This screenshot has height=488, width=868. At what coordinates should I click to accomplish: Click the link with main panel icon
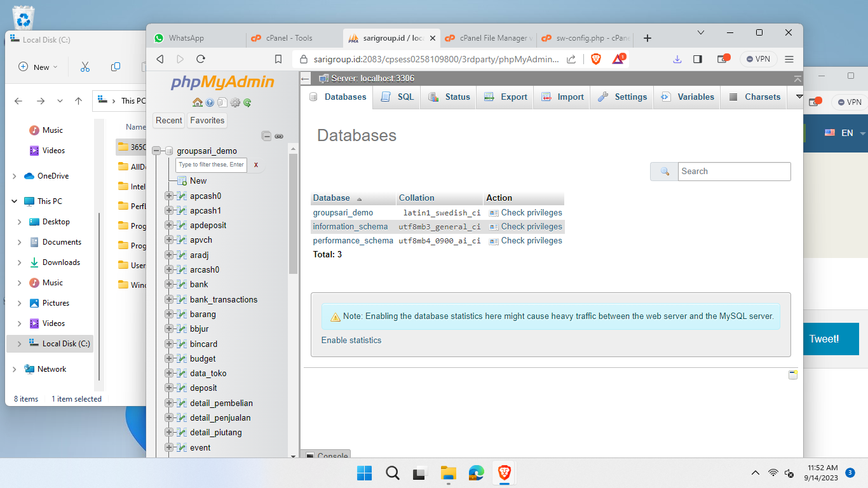tap(278, 136)
